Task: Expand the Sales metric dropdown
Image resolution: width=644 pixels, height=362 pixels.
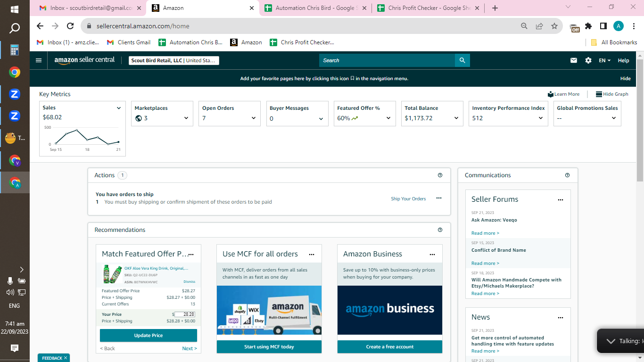Action: (x=119, y=108)
